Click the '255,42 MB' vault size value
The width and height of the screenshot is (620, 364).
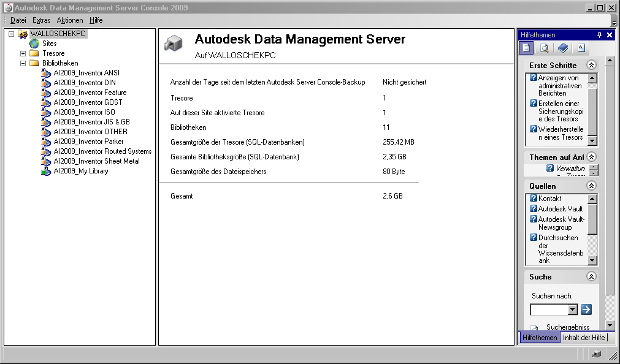[399, 142]
